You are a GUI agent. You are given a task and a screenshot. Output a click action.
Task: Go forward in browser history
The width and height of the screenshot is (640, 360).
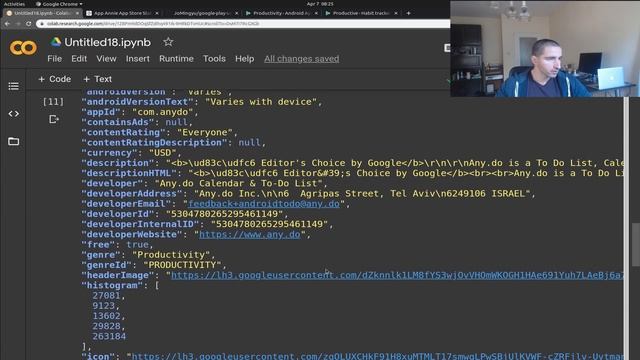click(x=18, y=24)
